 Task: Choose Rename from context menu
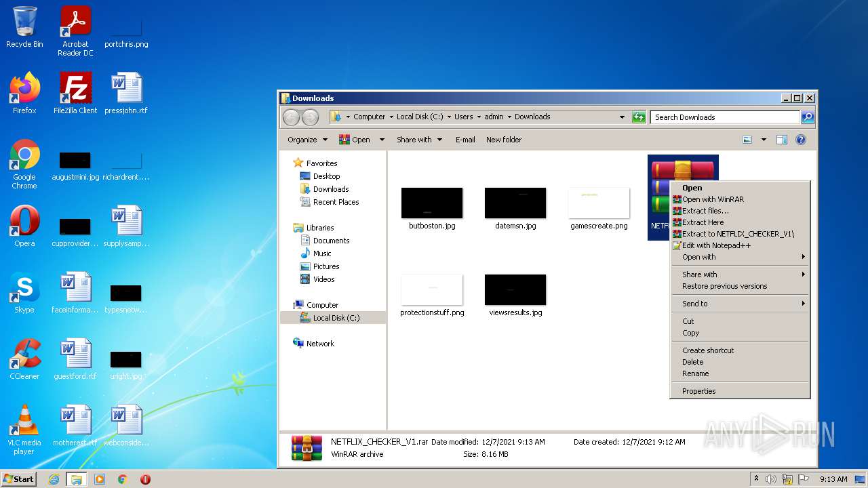tap(740, 373)
